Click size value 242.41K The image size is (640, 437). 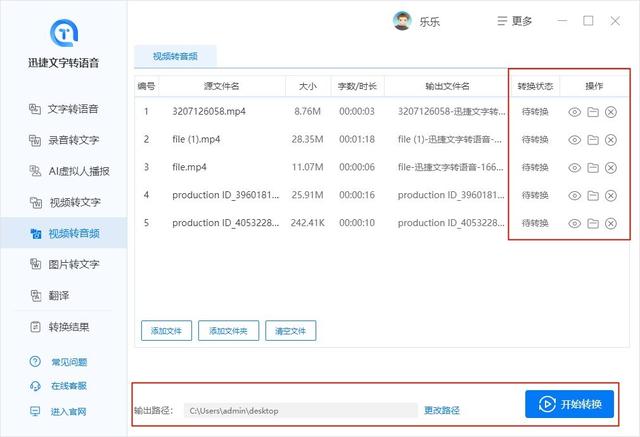click(307, 223)
